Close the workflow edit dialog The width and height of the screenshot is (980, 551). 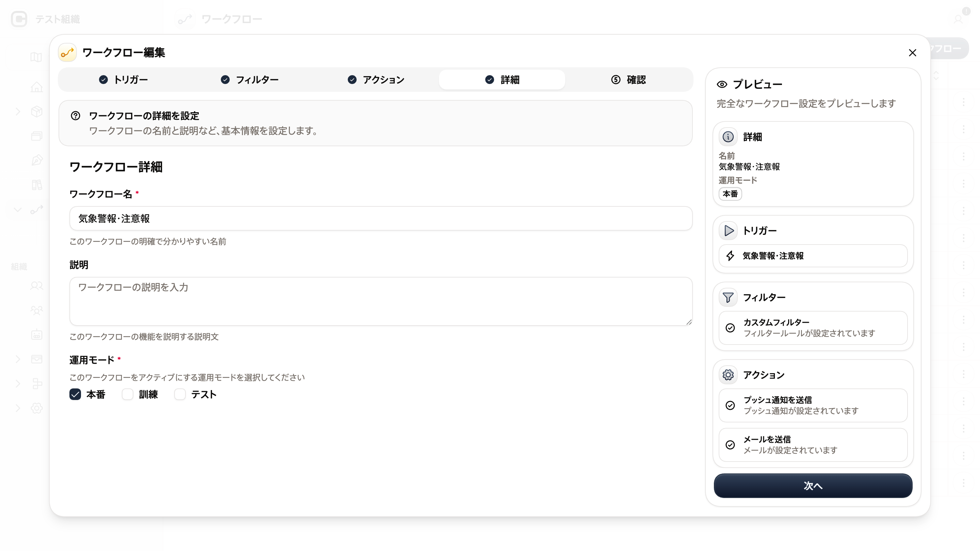click(x=912, y=53)
